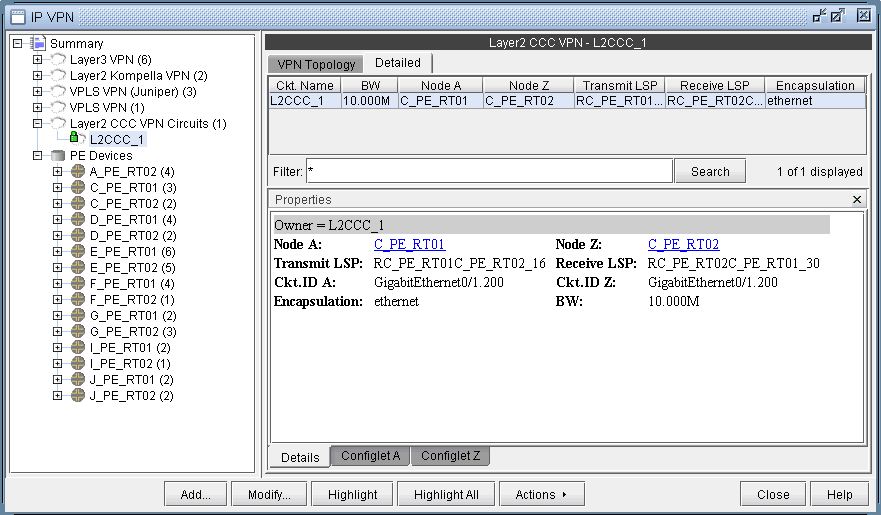Image resolution: width=881 pixels, height=515 pixels.
Task: Open the Actions dropdown button
Action: pyautogui.click(x=541, y=494)
